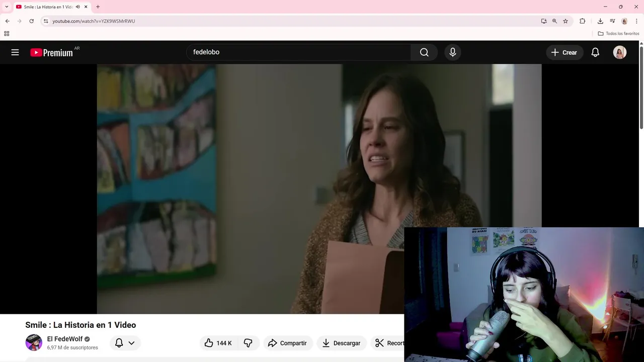
Task: Open the zoom magnifier in address bar
Action: coord(554,21)
